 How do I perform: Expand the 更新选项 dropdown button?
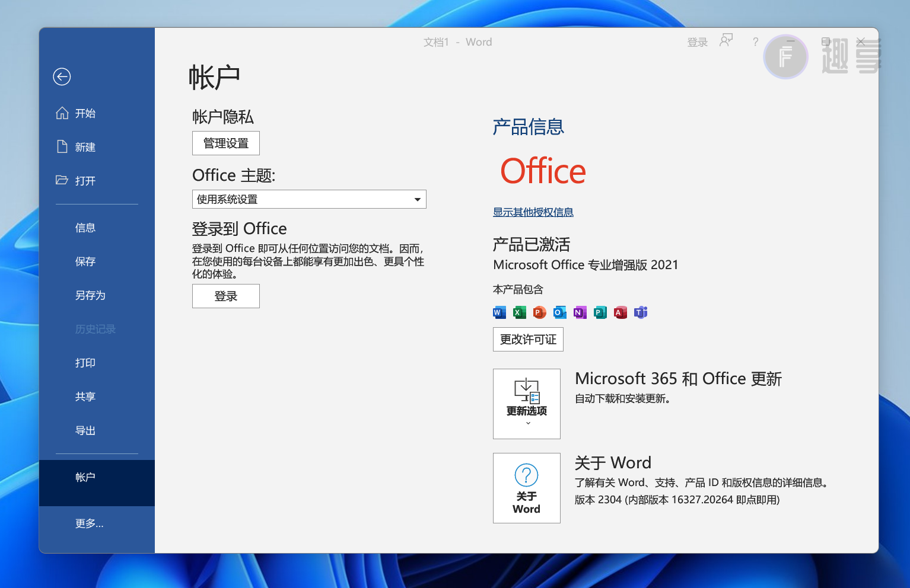tap(527, 404)
